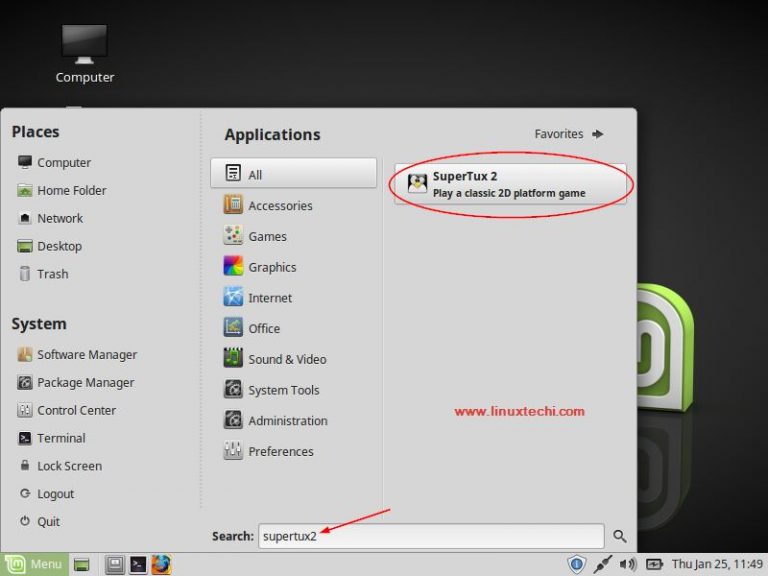Click the SuperTux penguin icon
This screenshot has height=576, width=768.
tap(417, 184)
